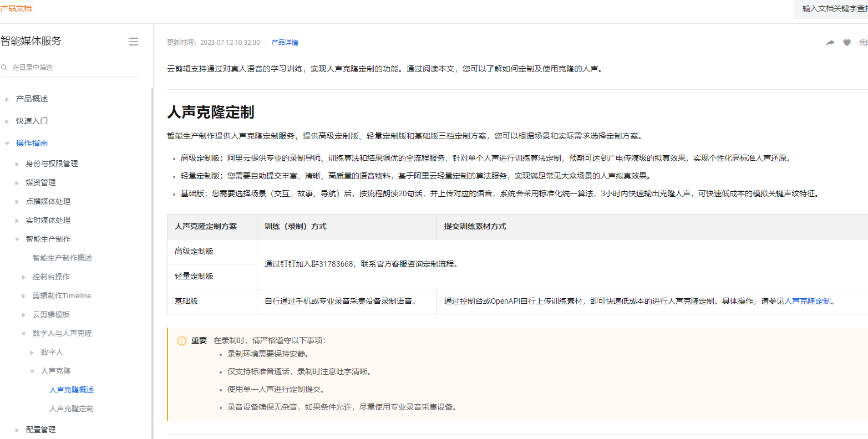The height and width of the screenshot is (439, 868).
Task: Open 快速入门 in the sidebar
Action: 32,121
